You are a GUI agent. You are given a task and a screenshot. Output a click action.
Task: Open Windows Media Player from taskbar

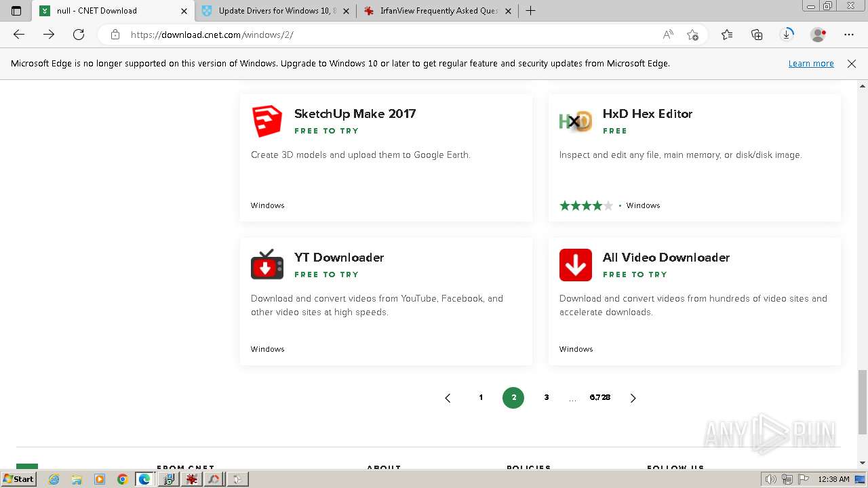(x=100, y=479)
